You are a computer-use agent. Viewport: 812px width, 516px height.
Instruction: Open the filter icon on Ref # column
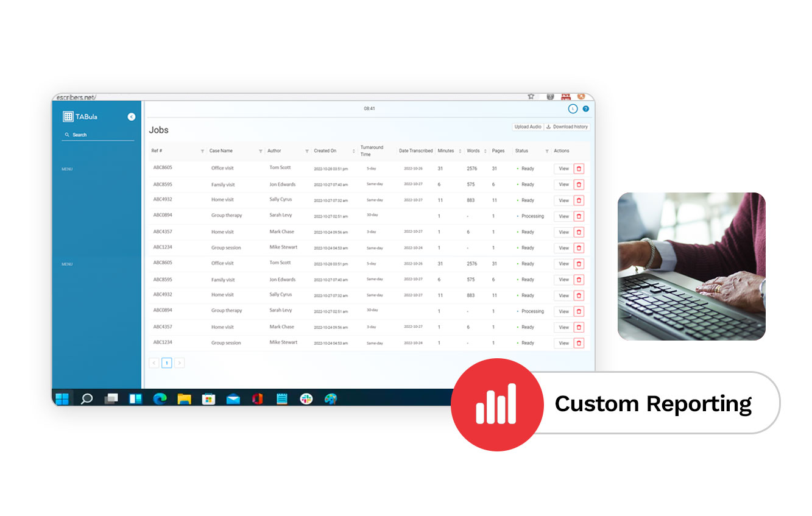203,150
